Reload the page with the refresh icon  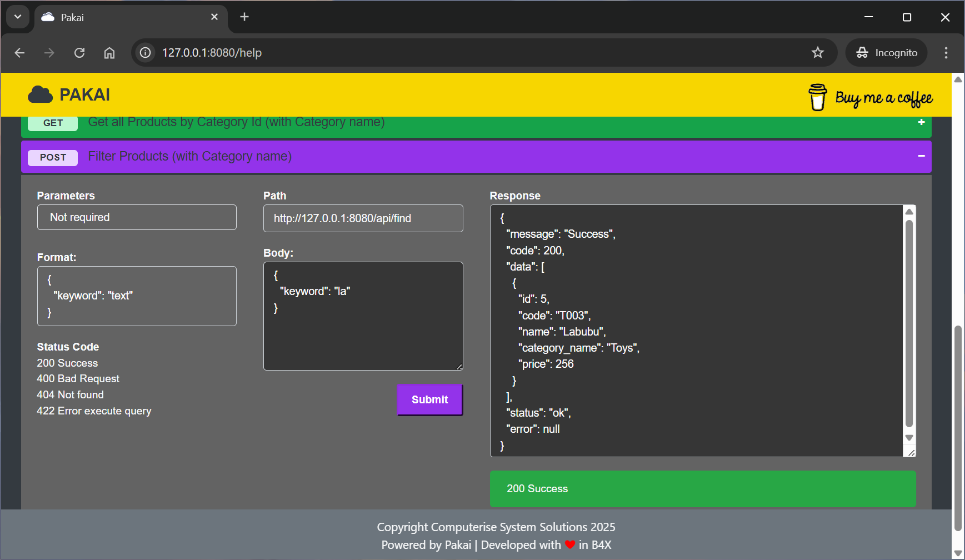pos(79,53)
